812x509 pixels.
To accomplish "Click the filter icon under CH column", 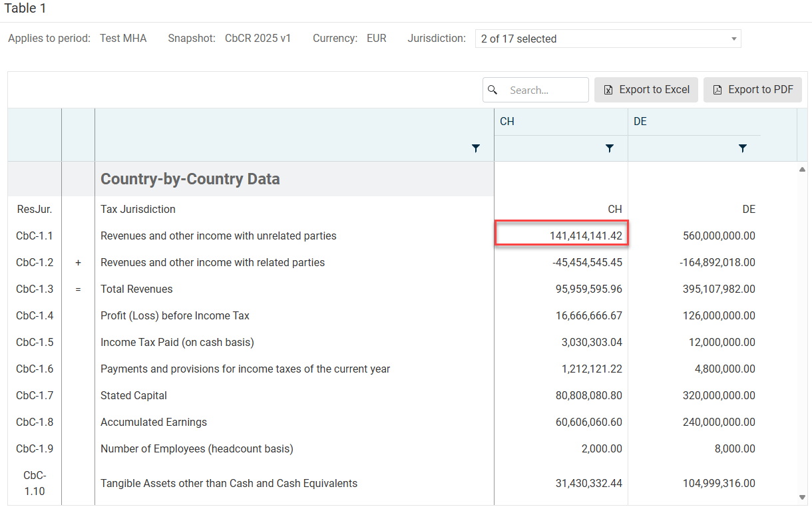I will (609, 148).
